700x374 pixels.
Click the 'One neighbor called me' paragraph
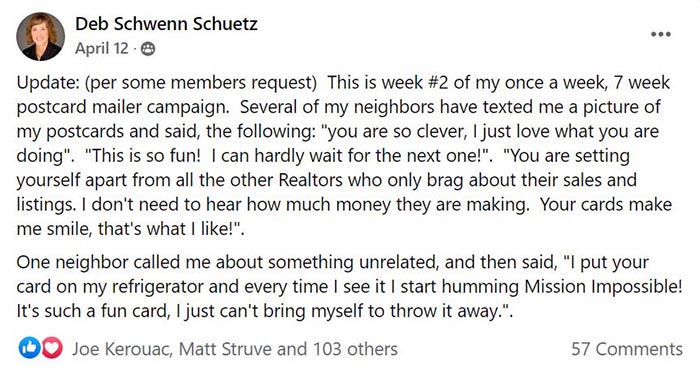pos(350,287)
